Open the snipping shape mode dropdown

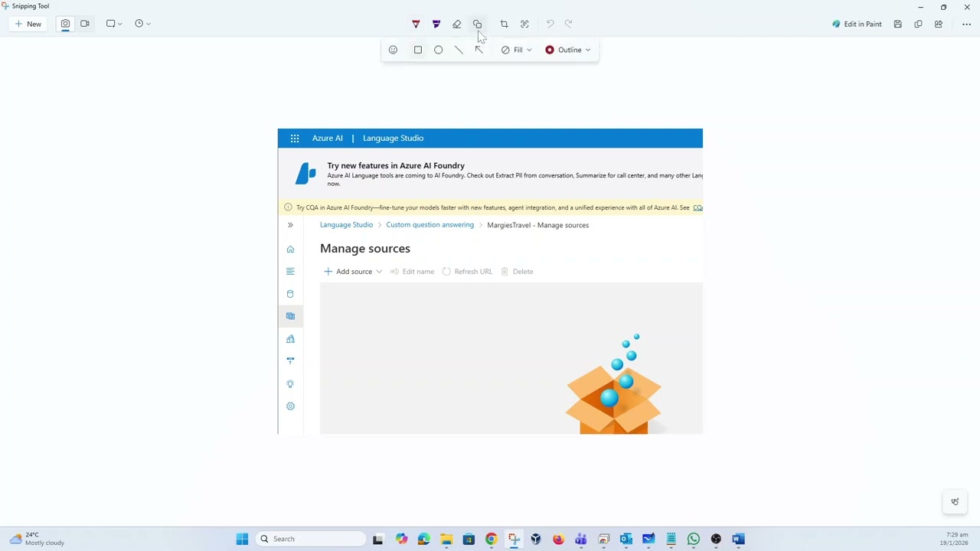pyautogui.click(x=114, y=24)
